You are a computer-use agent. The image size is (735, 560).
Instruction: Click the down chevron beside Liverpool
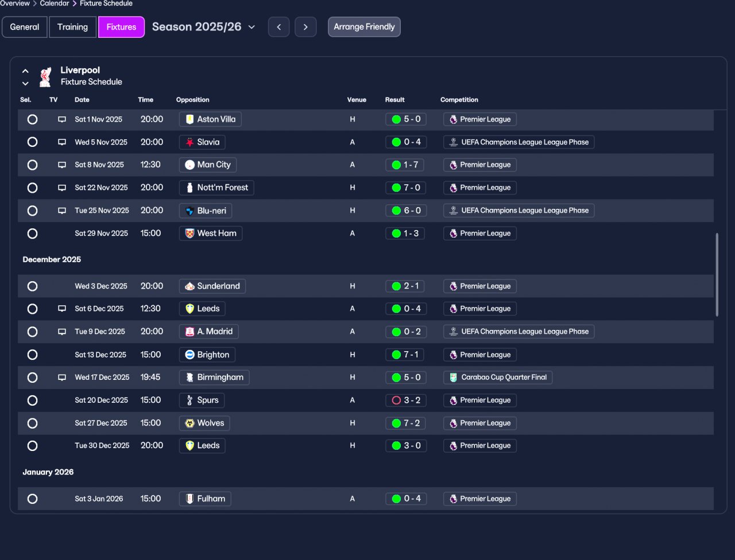tap(25, 84)
